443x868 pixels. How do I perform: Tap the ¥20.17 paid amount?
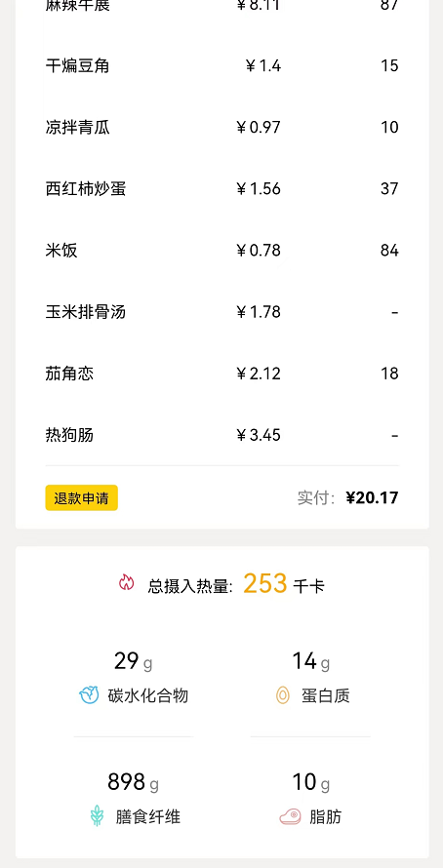(x=372, y=497)
